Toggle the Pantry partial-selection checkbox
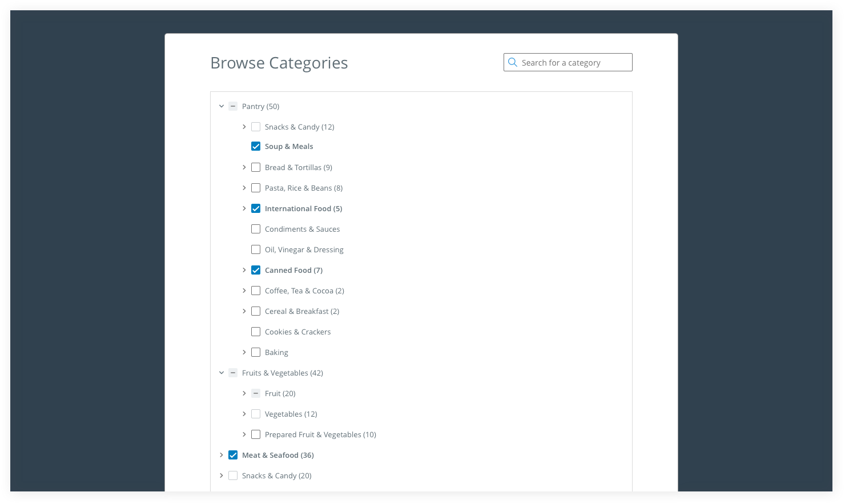The image size is (845, 504). (233, 106)
